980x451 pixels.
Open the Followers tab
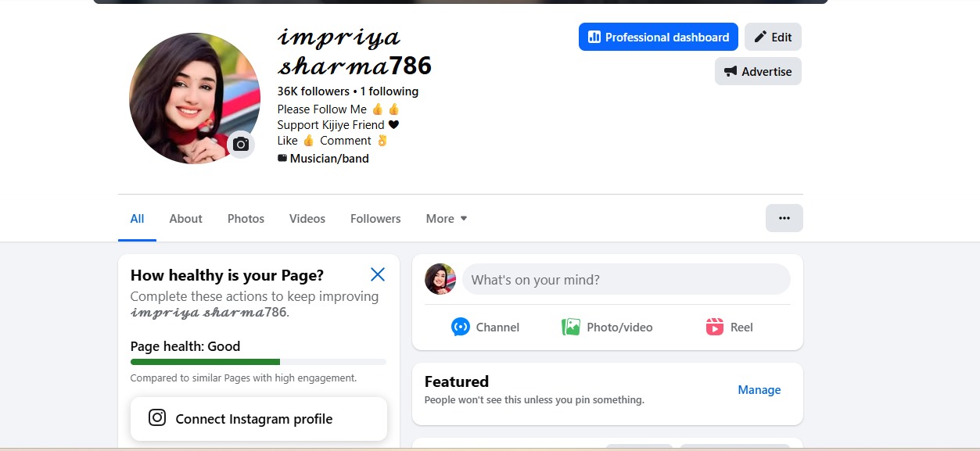[x=375, y=219]
